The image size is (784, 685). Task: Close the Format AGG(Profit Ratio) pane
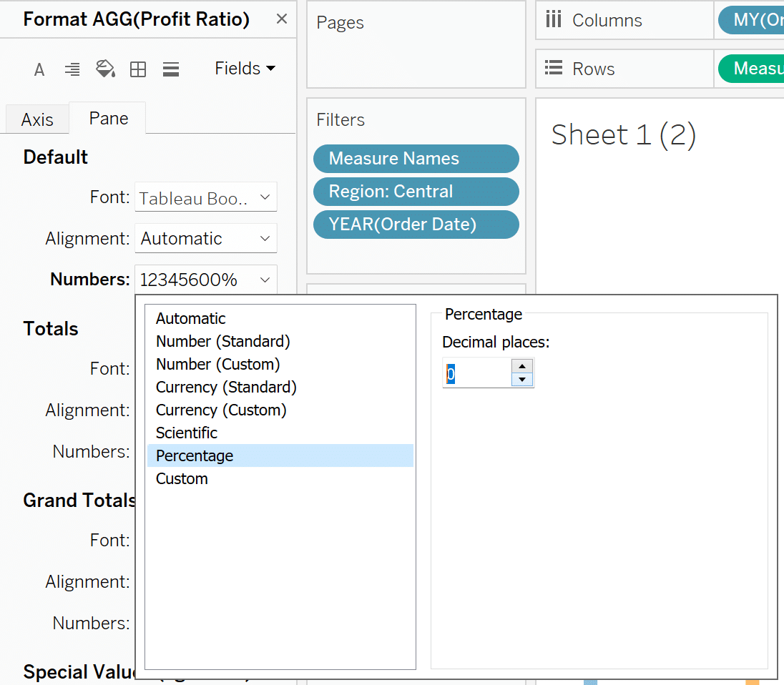[x=282, y=19]
